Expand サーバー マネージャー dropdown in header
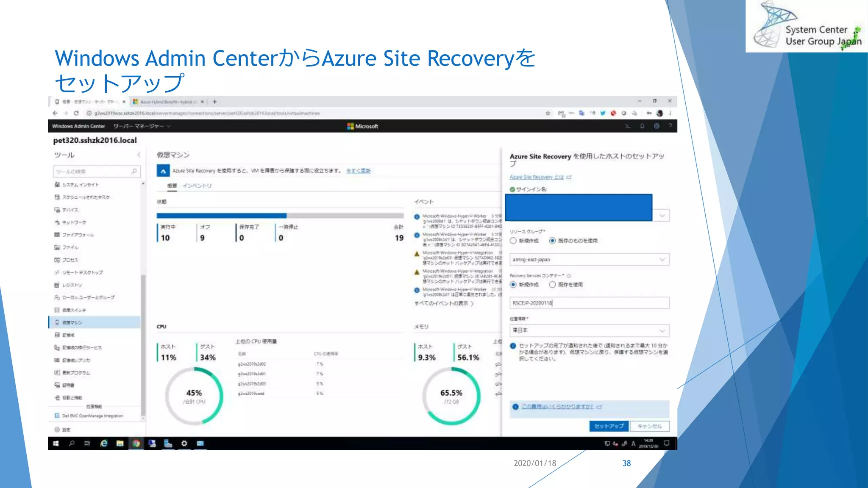Image resolution: width=868 pixels, height=488 pixels. point(142,126)
